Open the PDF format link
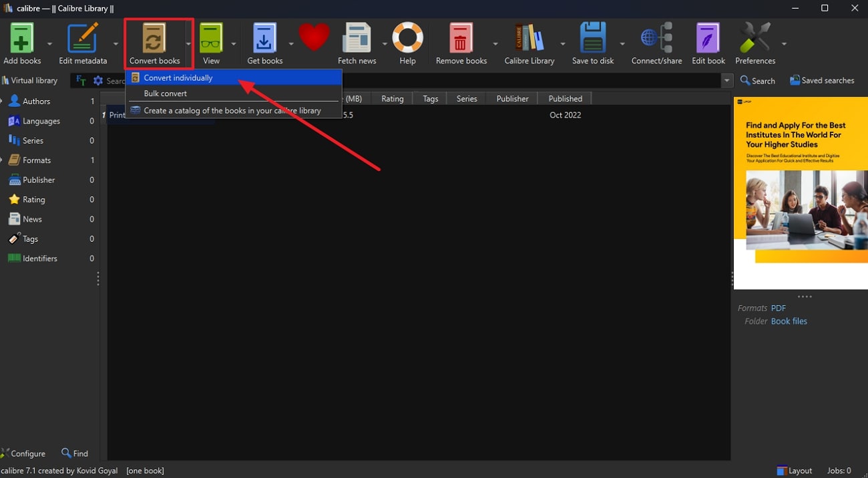 [779, 308]
